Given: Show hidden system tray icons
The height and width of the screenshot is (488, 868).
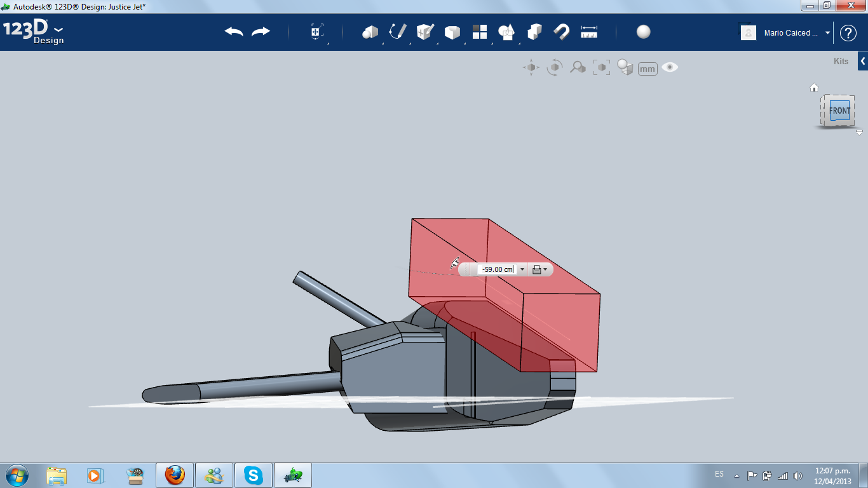Looking at the screenshot, I should [736, 475].
